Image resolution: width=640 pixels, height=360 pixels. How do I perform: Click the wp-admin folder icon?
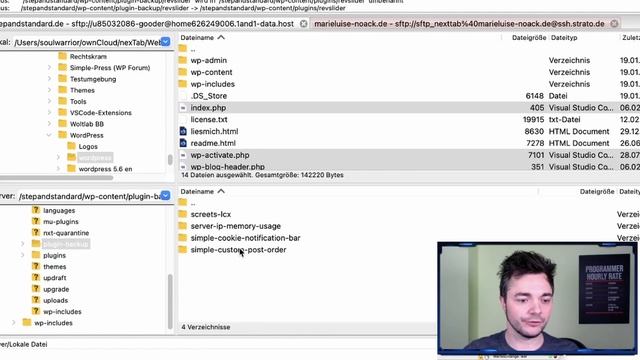coord(183,60)
